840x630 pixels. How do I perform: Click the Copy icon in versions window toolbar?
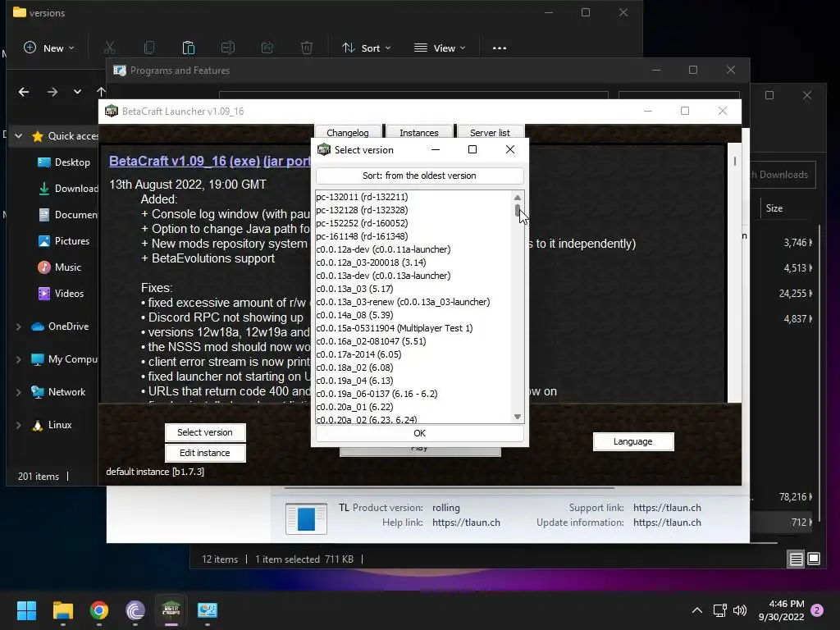click(x=149, y=48)
